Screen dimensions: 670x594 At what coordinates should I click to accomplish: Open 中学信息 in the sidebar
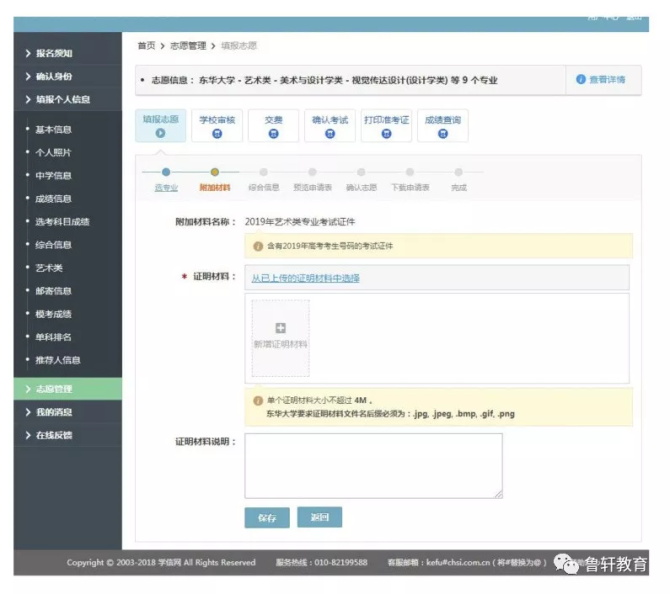click(x=53, y=176)
